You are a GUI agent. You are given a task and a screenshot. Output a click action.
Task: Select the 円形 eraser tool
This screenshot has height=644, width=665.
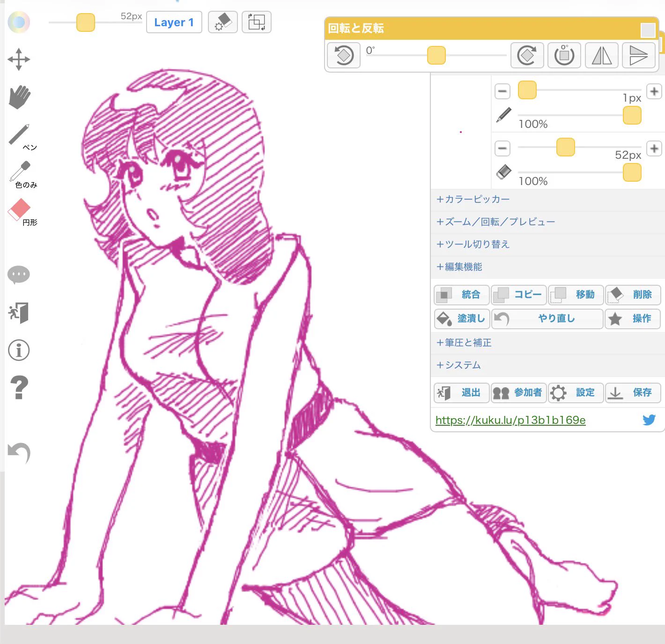(x=22, y=212)
